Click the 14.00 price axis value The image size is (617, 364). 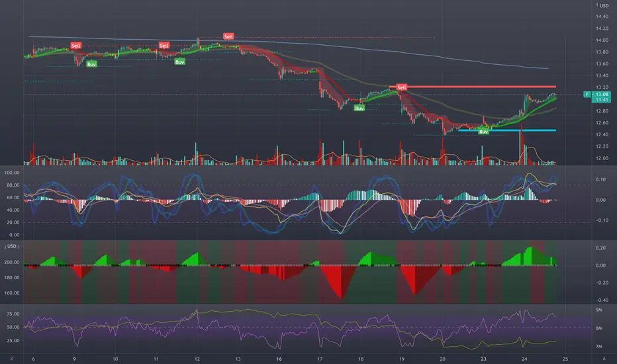click(x=602, y=40)
